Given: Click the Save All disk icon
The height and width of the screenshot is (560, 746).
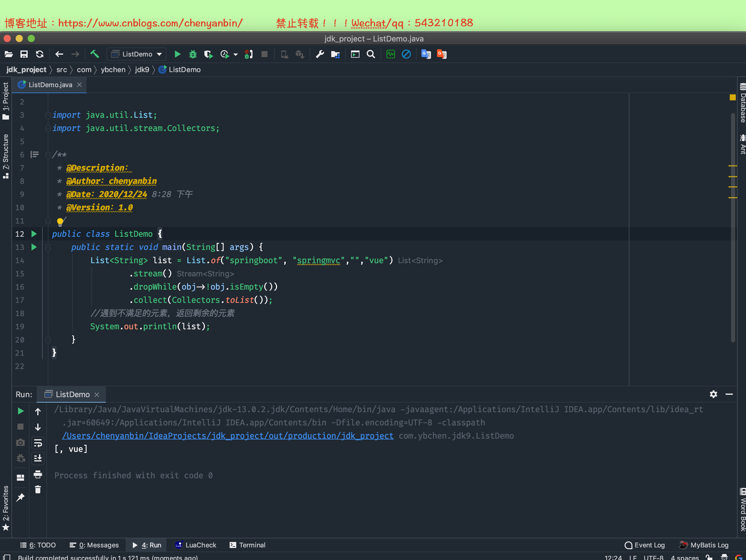Looking at the screenshot, I should pos(24,54).
